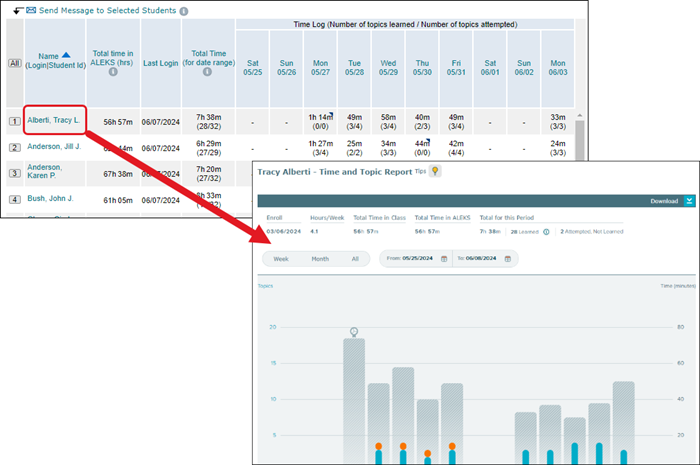Click the Send Message envelope icon

pyautogui.click(x=31, y=10)
